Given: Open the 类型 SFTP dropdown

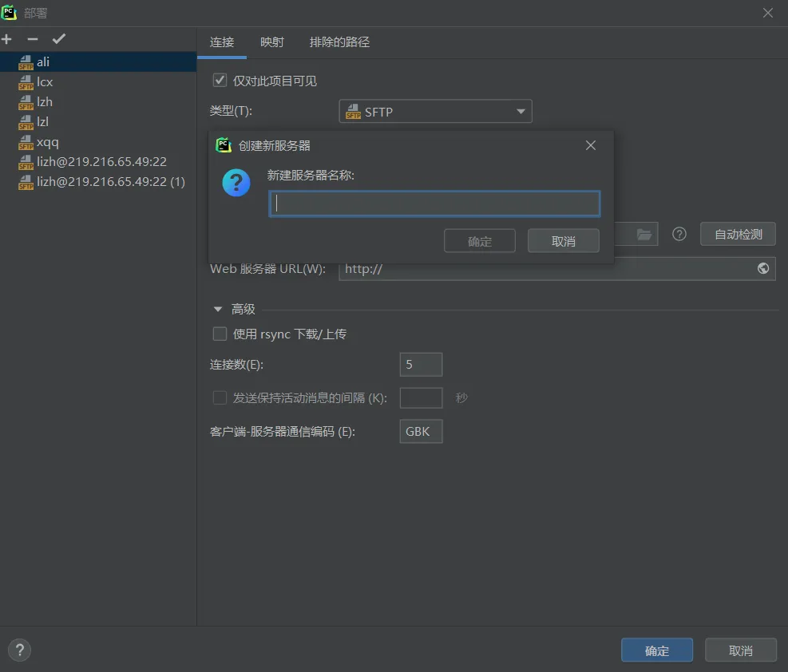Looking at the screenshot, I should (436, 112).
